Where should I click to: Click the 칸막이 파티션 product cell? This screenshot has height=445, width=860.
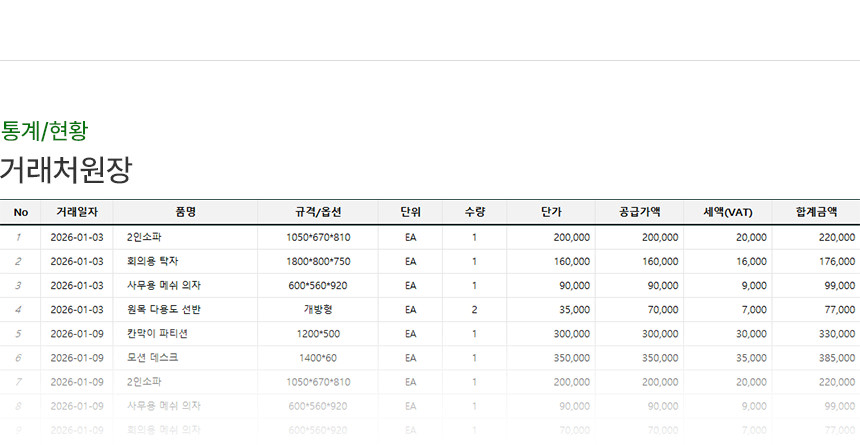(157, 334)
